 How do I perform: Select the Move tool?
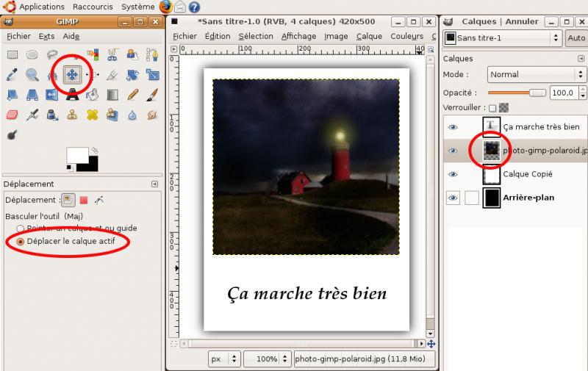(x=72, y=75)
